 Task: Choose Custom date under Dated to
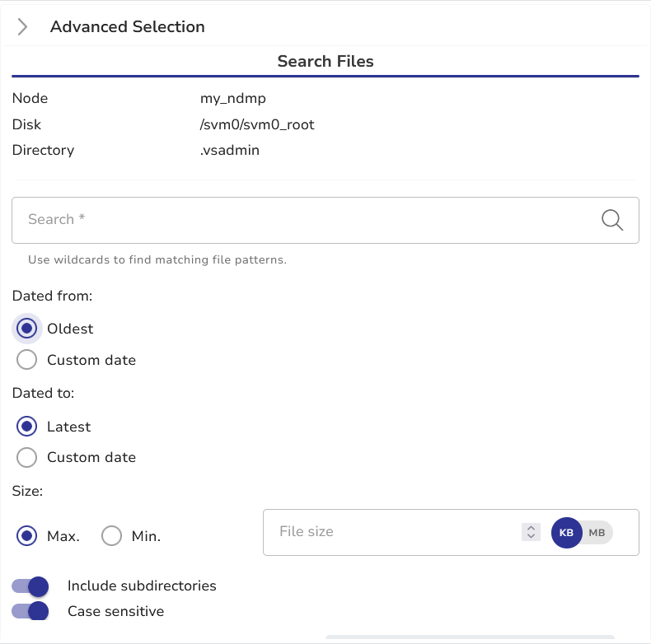(x=27, y=457)
